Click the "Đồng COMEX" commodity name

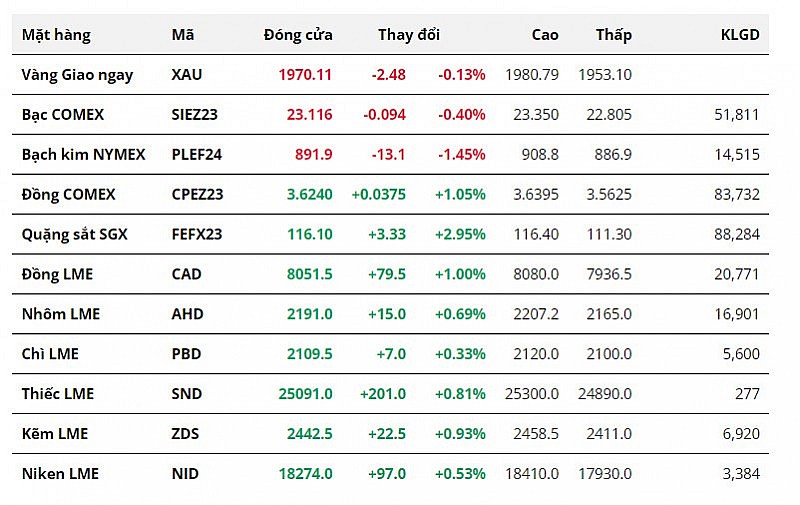click(69, 195)
